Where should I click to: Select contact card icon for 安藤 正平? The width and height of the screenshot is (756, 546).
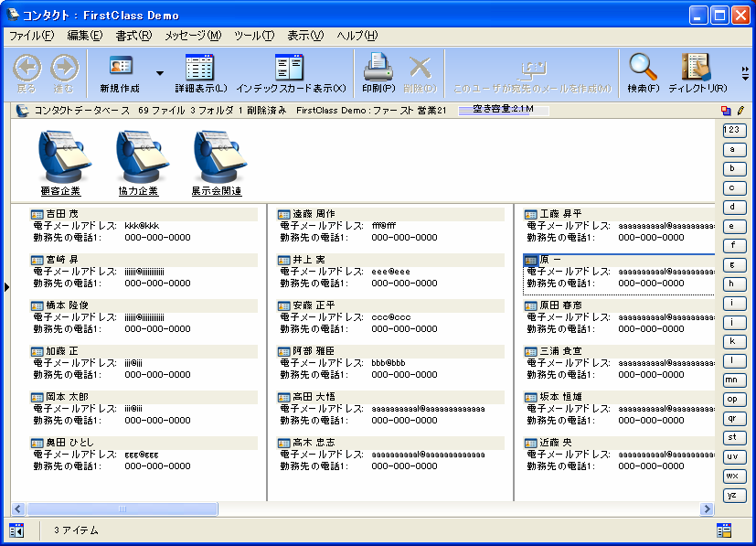pyautogui.click(x=284, y=305)
